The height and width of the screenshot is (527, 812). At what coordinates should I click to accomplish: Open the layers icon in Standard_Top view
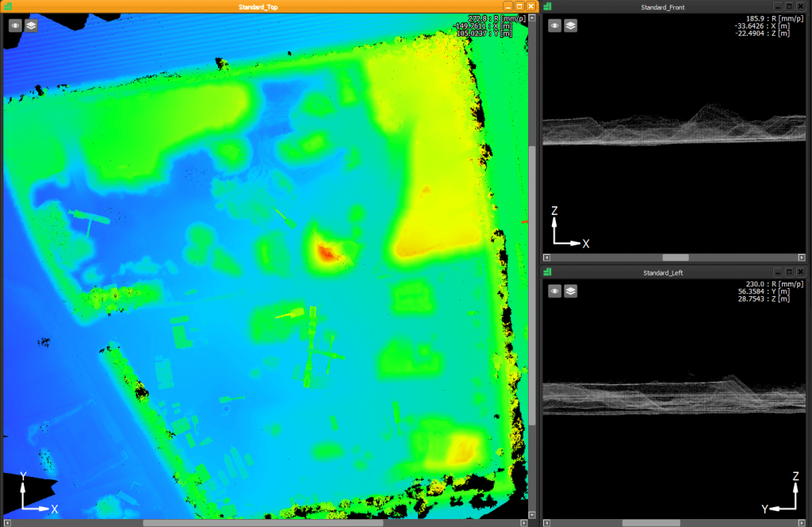pos(31,25)
